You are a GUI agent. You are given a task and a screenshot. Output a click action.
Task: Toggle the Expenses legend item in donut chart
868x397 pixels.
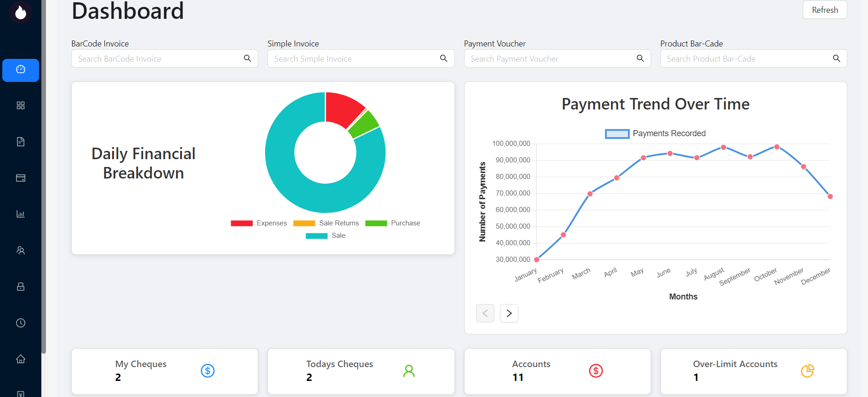tap(259, 223)
